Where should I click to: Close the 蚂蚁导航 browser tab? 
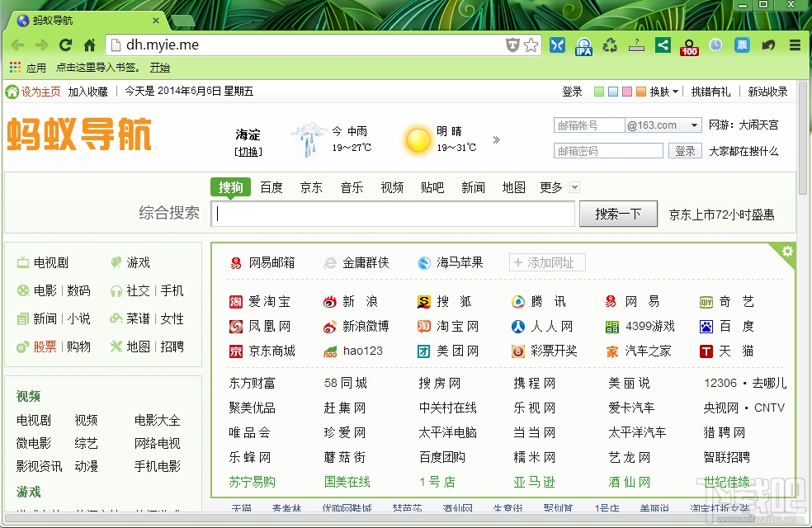point(156,21)
